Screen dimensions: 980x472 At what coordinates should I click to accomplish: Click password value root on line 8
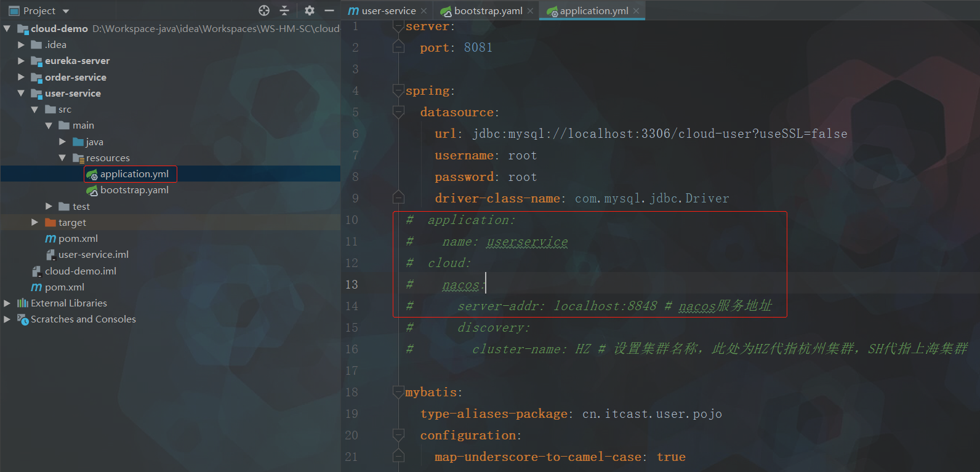(x=523, y=177)
